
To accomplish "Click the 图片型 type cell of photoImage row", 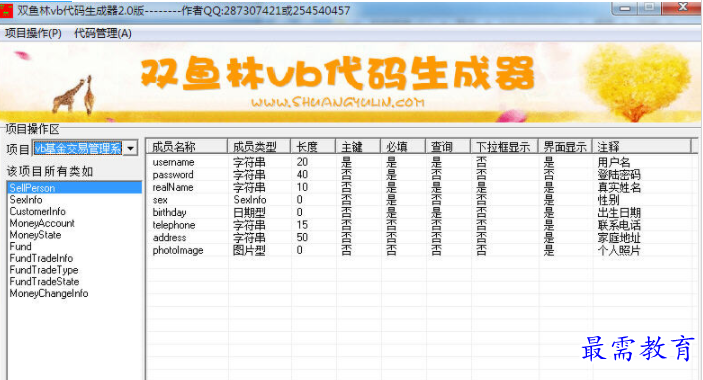I will click(x=249, y=250).
